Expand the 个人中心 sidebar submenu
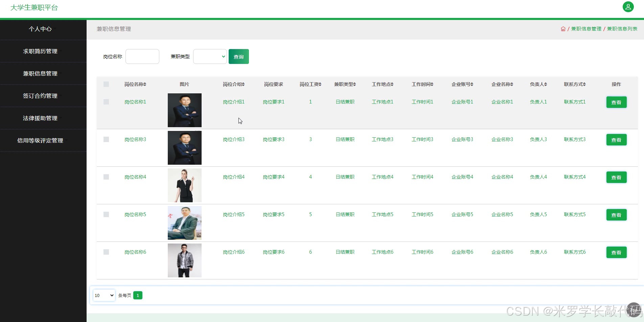The height and width of the screenshot is (322, 644). (x=40, y=29)
